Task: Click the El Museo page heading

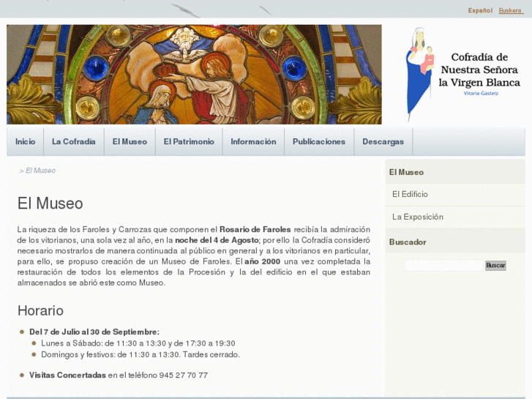Action: click(50, 204)
